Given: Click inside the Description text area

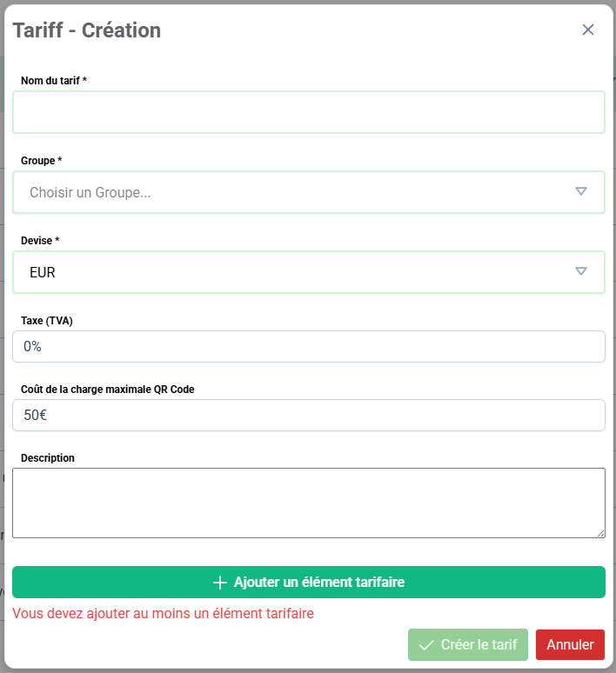Looking at the screenshot, I should (x=308, y=503).
